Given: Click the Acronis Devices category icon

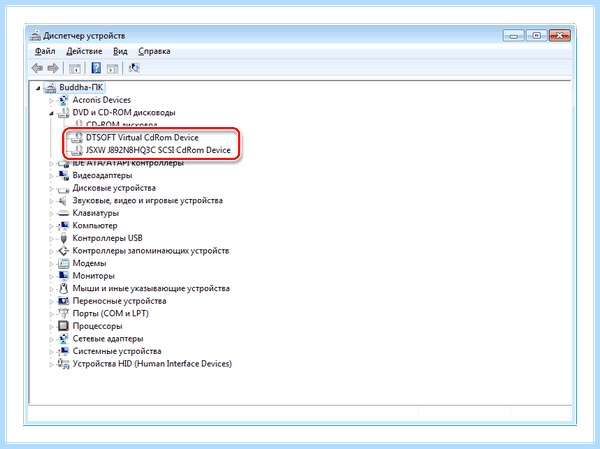Looking at the screenshot, I should click(x=63, y=100).
